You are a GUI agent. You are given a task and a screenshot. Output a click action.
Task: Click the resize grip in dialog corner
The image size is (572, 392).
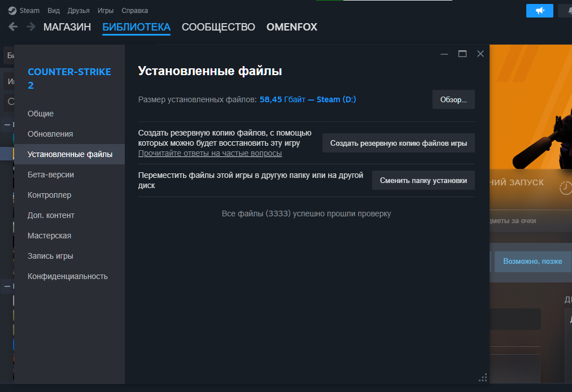483,378
